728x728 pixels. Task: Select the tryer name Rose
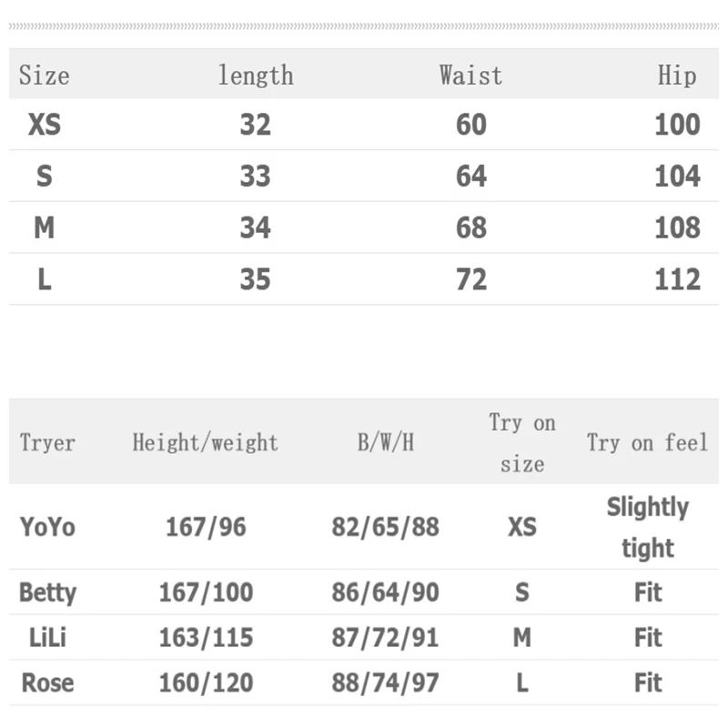[x=47, y=682]
